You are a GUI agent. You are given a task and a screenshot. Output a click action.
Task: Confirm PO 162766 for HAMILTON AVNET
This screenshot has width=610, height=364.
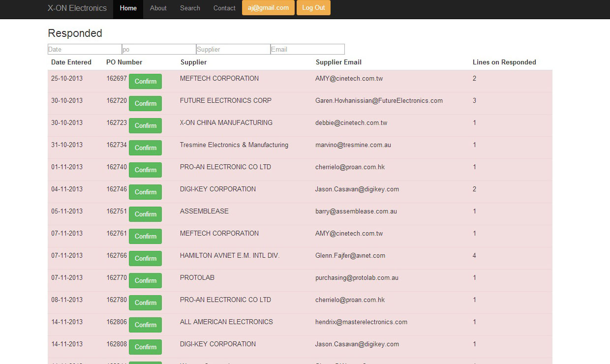click(145, 258)
